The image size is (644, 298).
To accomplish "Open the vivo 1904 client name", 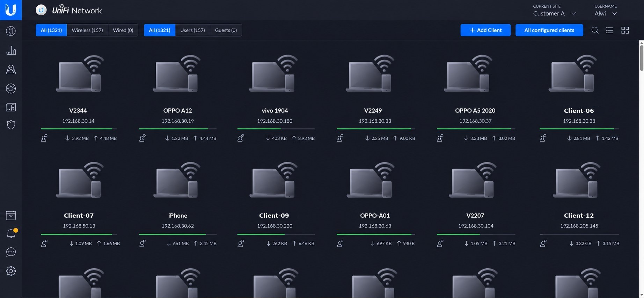I will [275, 110].
